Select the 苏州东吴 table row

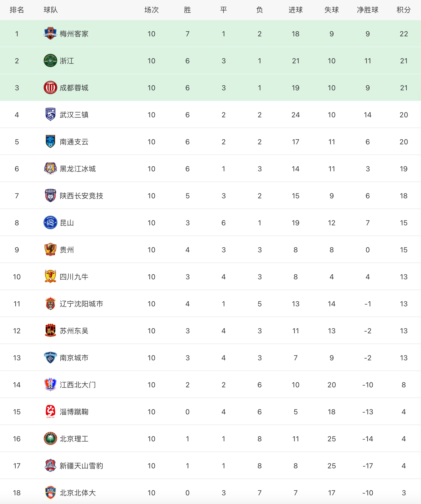[210, 331]
